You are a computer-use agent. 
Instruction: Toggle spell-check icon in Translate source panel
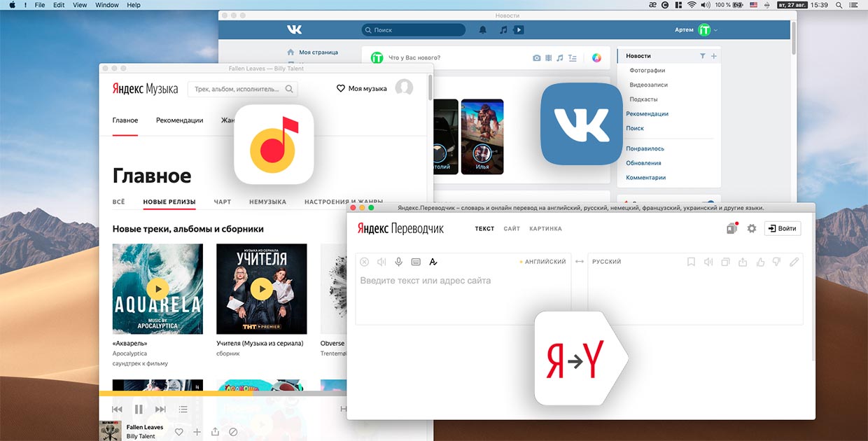pos(433,262)
